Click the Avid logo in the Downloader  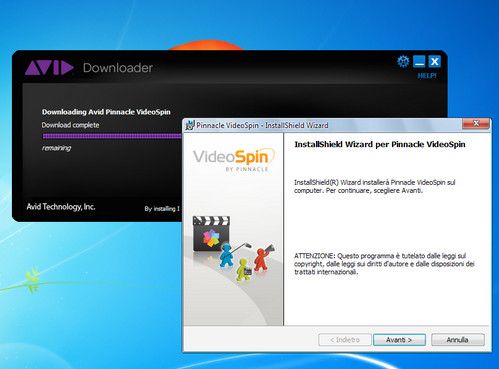click(x=49, y=68)
